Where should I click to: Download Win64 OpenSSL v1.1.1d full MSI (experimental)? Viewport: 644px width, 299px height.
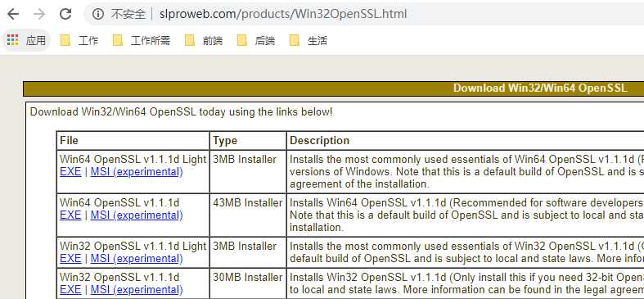(137, 215)
